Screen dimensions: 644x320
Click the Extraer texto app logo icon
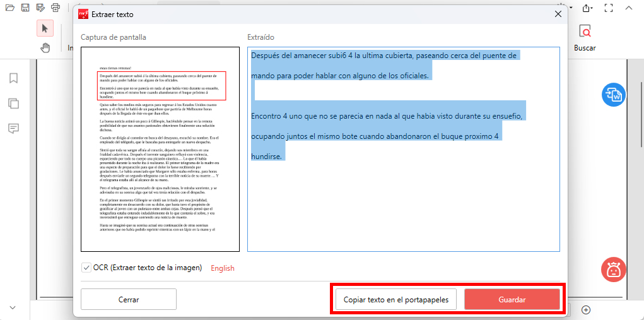click(x=83, y=15)
